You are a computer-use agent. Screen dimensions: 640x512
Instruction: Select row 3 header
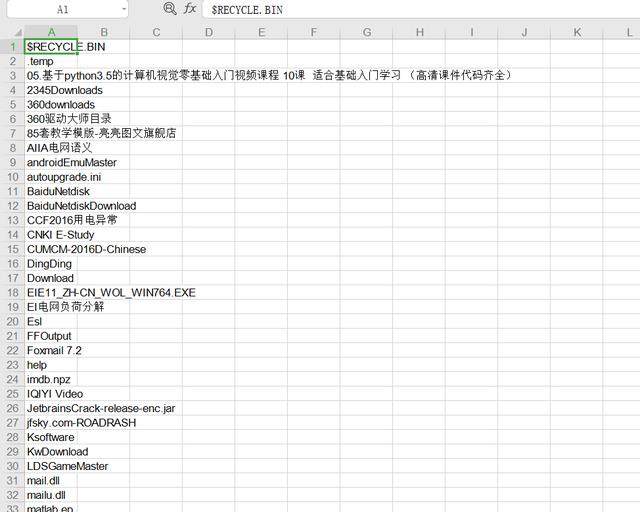tap(12, 76)
